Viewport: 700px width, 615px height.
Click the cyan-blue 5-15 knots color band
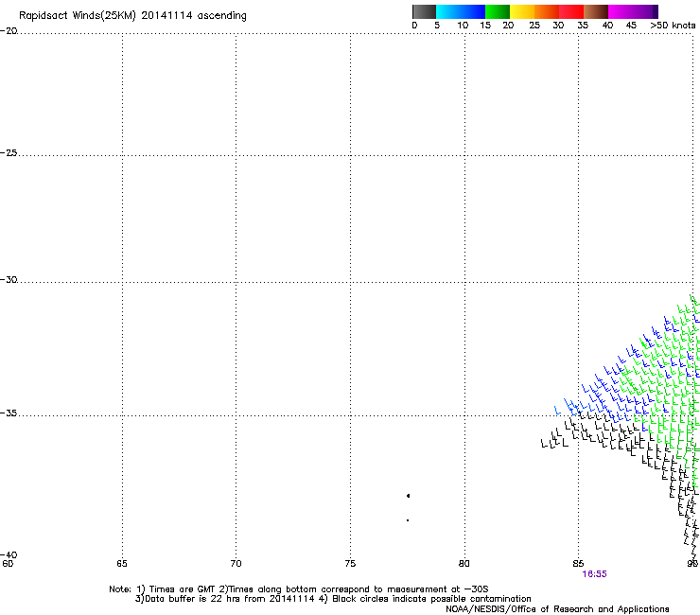(461, 11)
